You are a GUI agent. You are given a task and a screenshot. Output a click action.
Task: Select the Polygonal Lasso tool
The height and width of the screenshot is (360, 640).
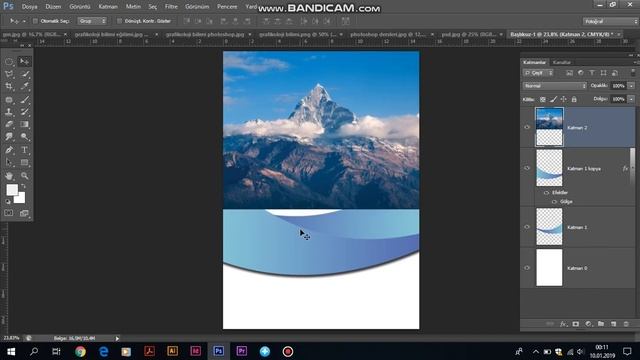[9, 74]
